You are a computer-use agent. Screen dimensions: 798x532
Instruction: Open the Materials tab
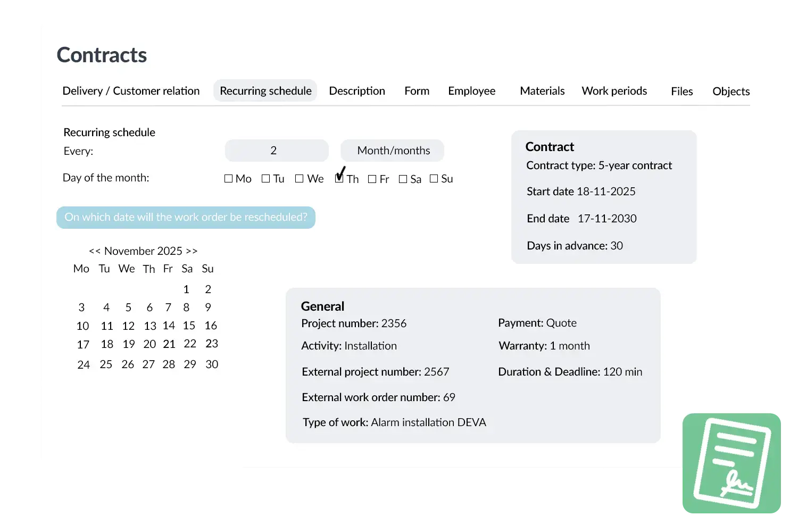[x=542, y=91]
